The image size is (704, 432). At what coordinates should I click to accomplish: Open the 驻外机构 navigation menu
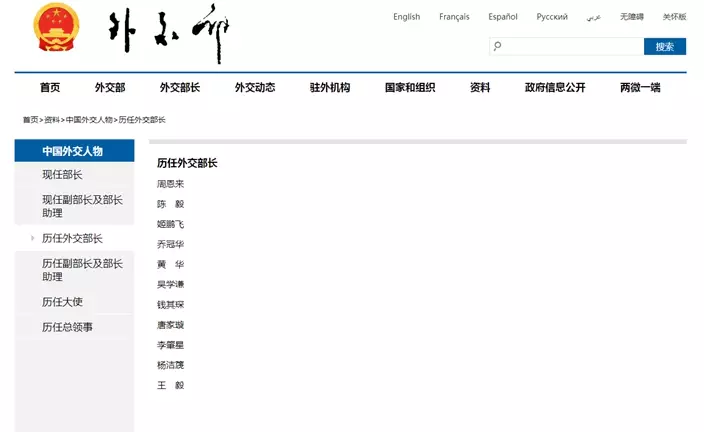coord(330,88)
